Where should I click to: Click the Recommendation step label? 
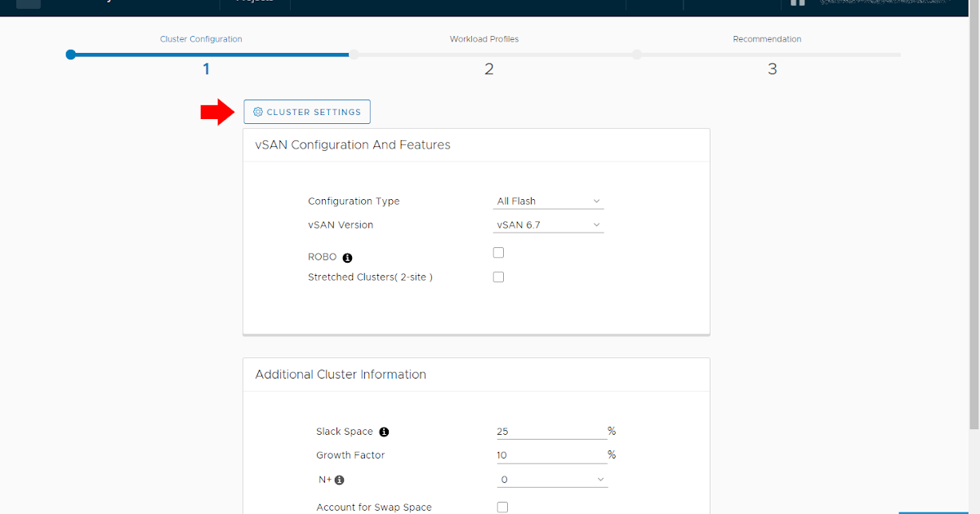pyautogui.click(x=767, y=38)
